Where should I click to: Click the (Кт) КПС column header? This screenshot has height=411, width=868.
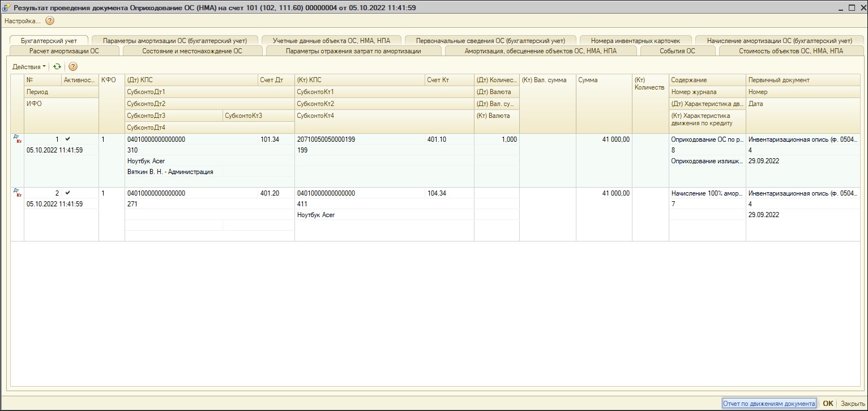360,80
